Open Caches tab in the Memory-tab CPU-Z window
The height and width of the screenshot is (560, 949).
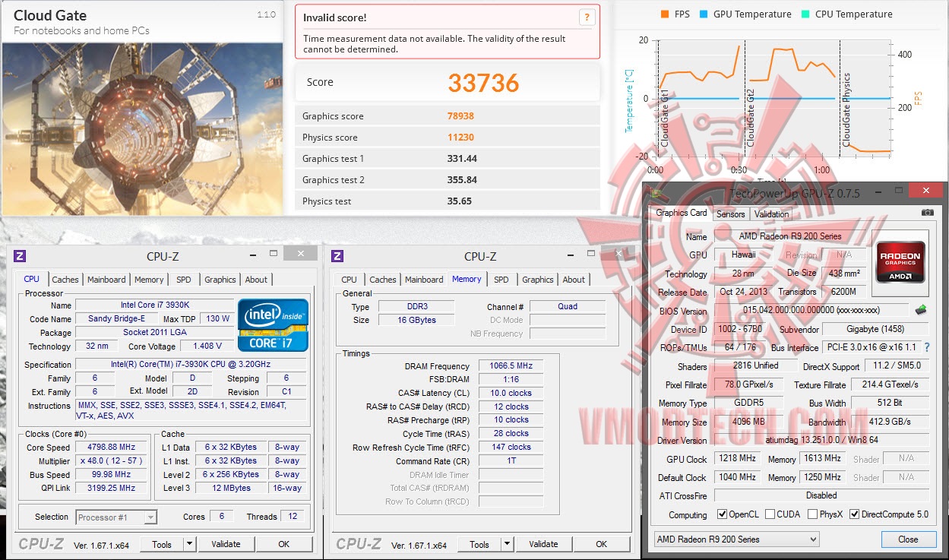pyautogui.click(x=383, y=280)
